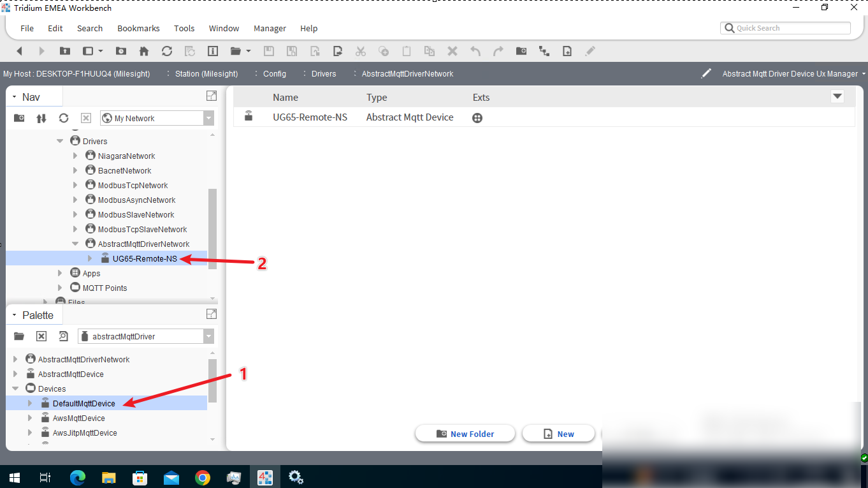The height and width of the screenshot is (488, 868).
Task: Open Microsoft Edge from taskbar
Action: pos(78,477)
